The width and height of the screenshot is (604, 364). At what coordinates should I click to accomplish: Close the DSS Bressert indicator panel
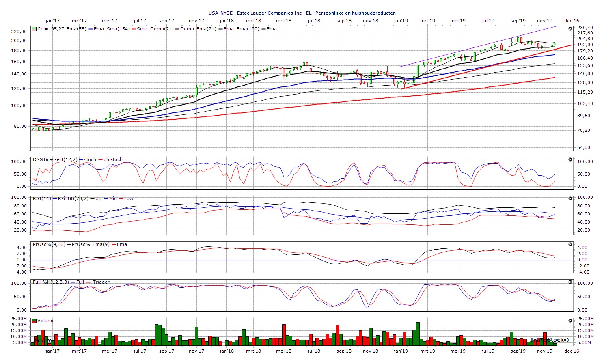(x=570, y=159)
